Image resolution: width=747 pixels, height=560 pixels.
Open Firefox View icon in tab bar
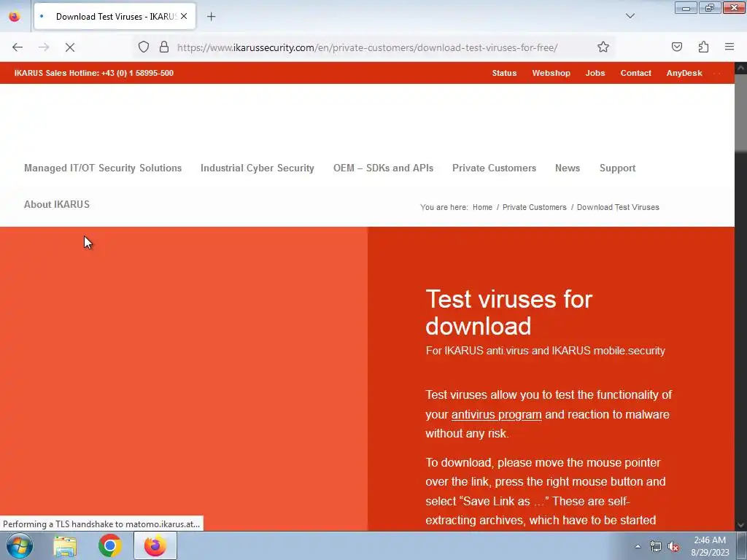(15, 16)
